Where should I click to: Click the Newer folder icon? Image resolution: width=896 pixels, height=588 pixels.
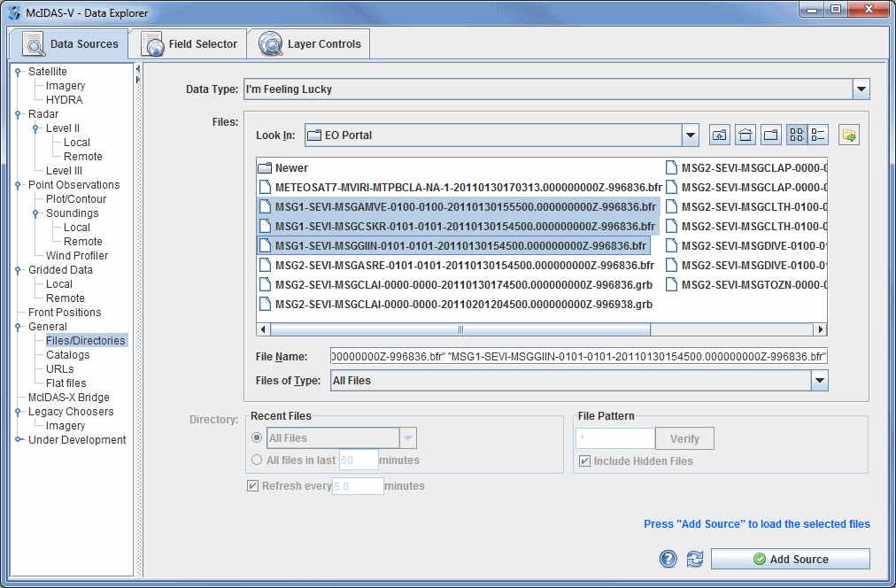264,168
